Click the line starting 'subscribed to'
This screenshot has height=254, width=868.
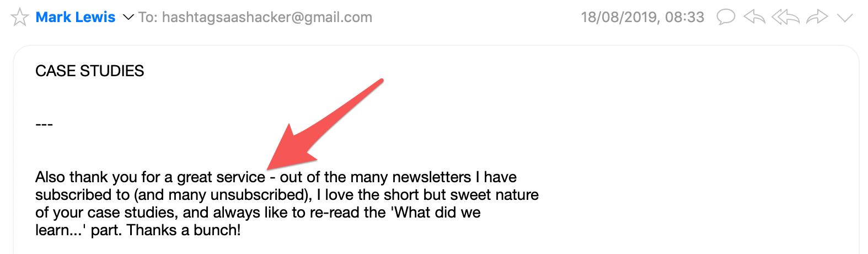click(x=287, y=195)
